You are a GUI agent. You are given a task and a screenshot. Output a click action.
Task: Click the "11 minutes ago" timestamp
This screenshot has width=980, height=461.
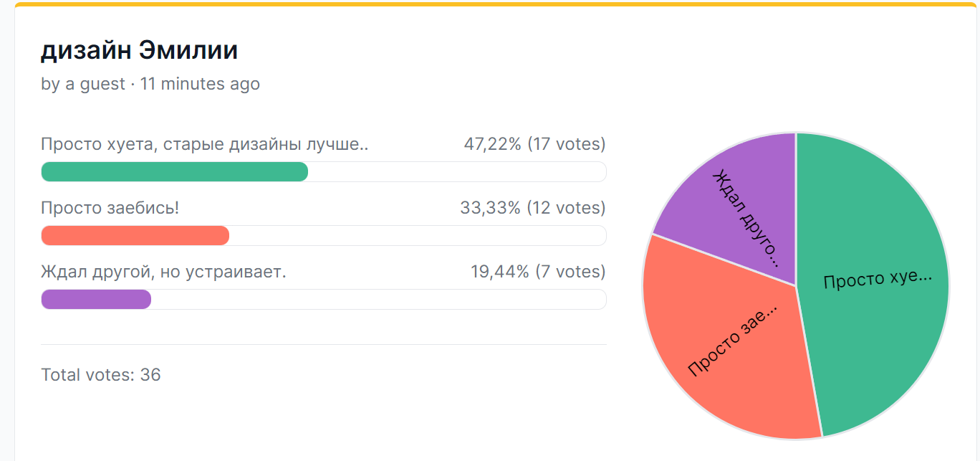coord(200,84)
